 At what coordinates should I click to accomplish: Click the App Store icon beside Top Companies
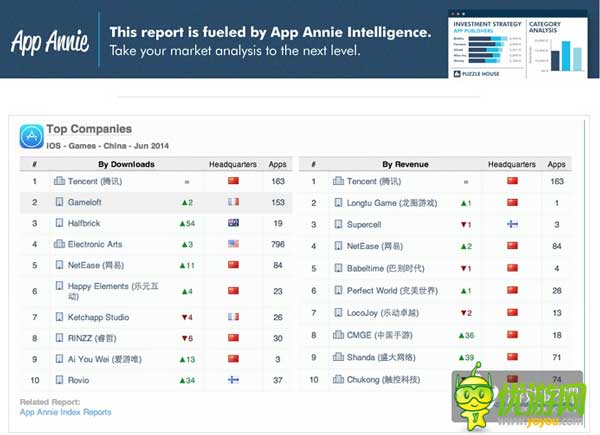31,136
